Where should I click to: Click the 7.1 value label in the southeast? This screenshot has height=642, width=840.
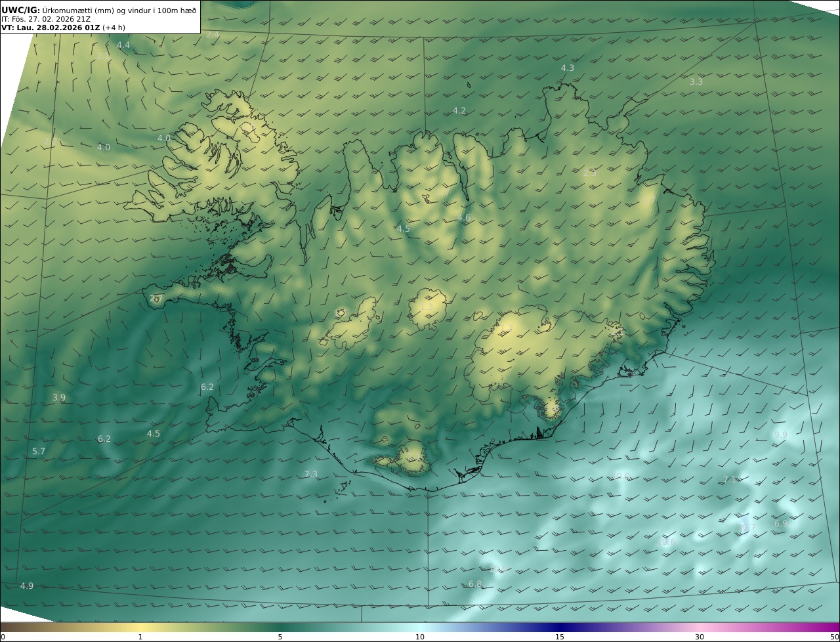[x=730, y=480]
